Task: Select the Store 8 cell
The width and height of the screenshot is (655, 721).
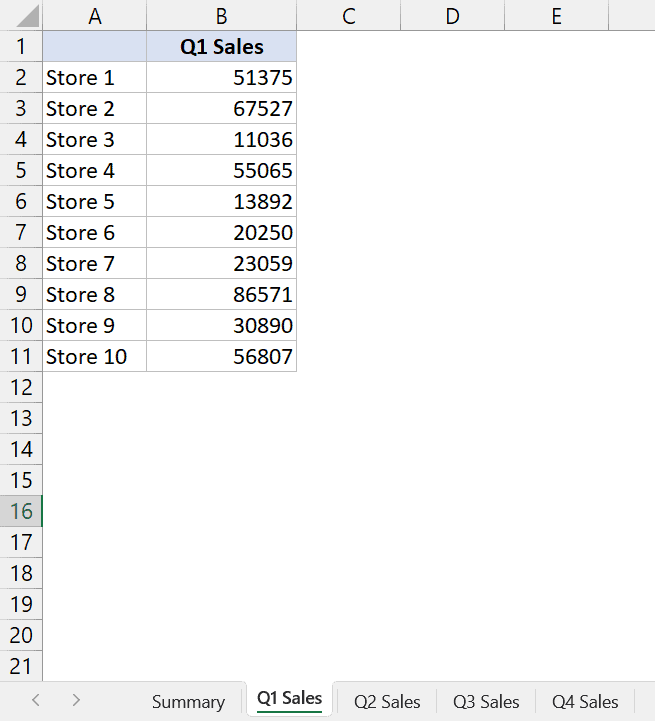Action: click(x=95, y=294)
